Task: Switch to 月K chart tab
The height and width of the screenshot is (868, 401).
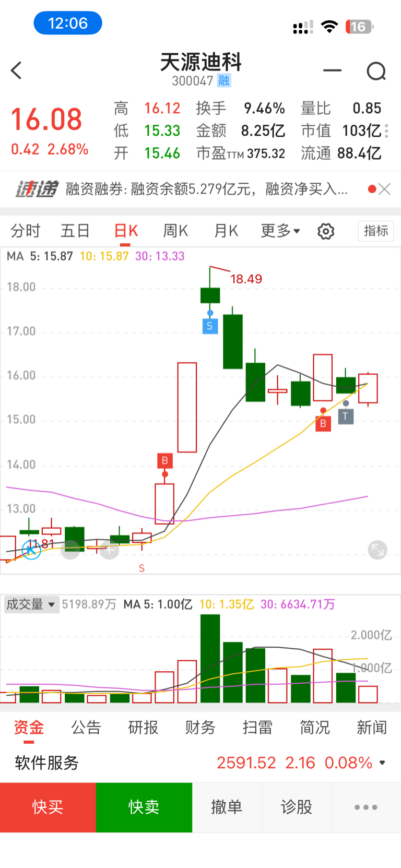Action: click(226, 231)
